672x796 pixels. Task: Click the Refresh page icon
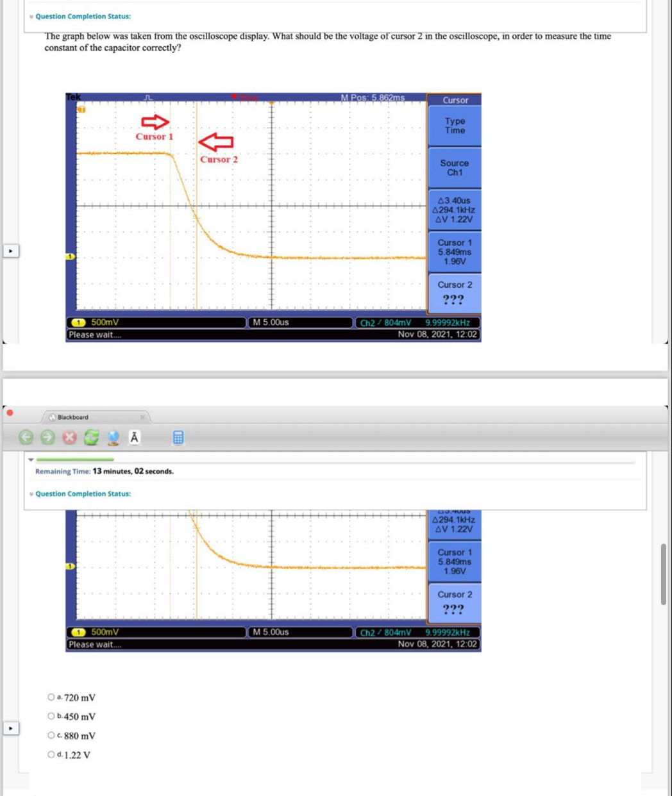pyautogui.click(x=91, y=437)
